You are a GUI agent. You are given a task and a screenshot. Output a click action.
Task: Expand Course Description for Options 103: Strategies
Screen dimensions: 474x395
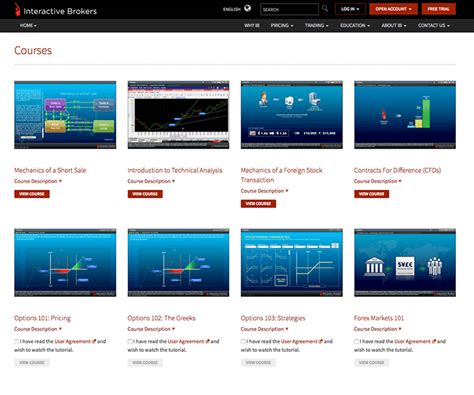click(x=265, y=329)
